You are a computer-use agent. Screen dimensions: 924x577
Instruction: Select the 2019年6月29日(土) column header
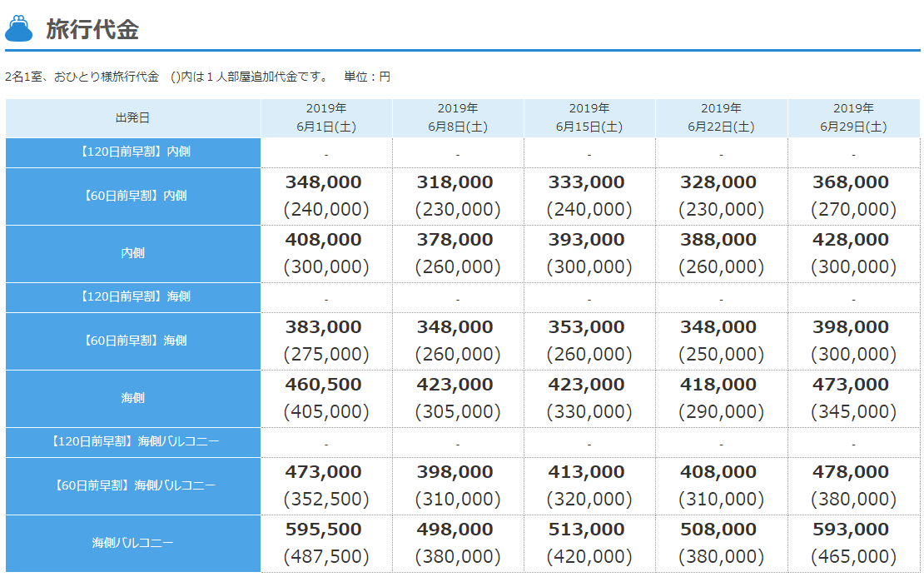[853, 118]
